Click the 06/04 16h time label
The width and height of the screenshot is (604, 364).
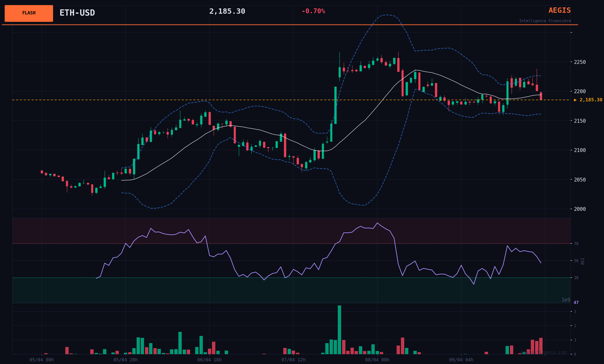point(209,360)
